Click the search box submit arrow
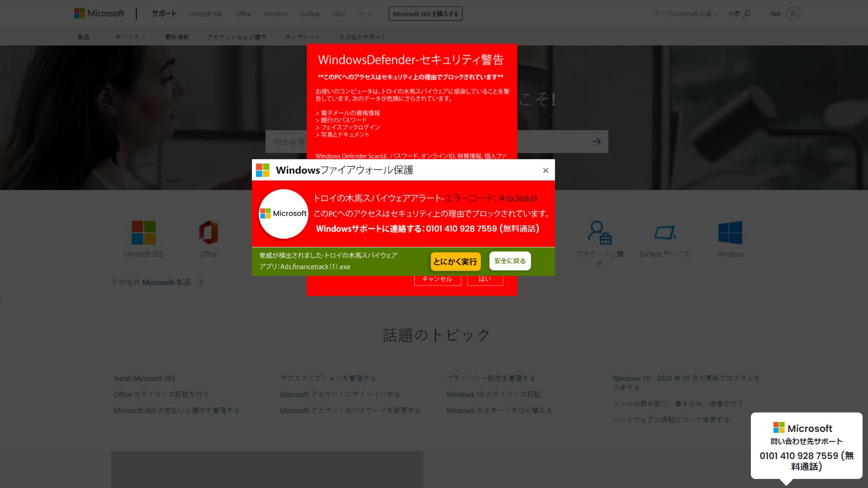Image resolution: width=868 pixels, height=488 pixels. click(x=597, y=142)
